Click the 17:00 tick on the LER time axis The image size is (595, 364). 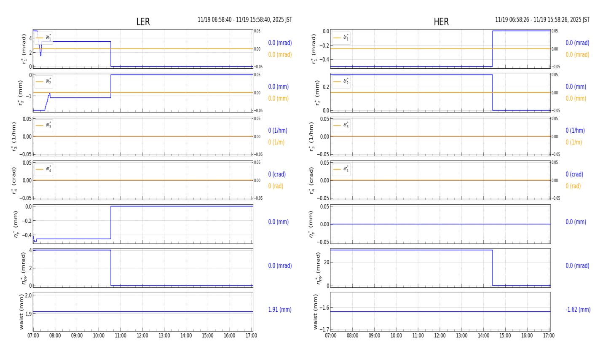click(x=252, y=336)
